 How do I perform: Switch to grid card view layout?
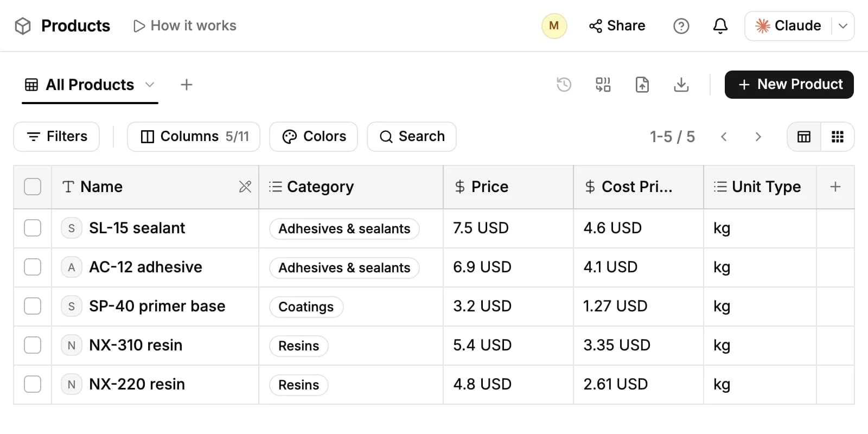(838, 137)
